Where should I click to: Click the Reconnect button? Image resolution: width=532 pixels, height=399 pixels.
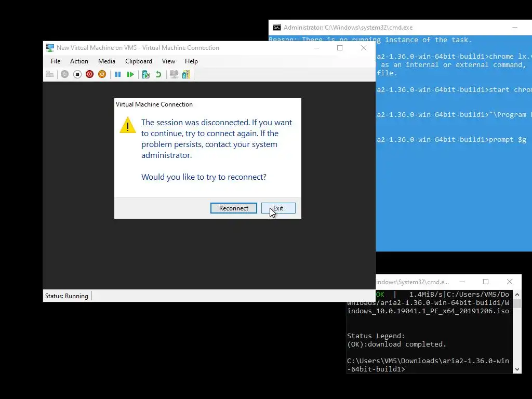(234, 208)
